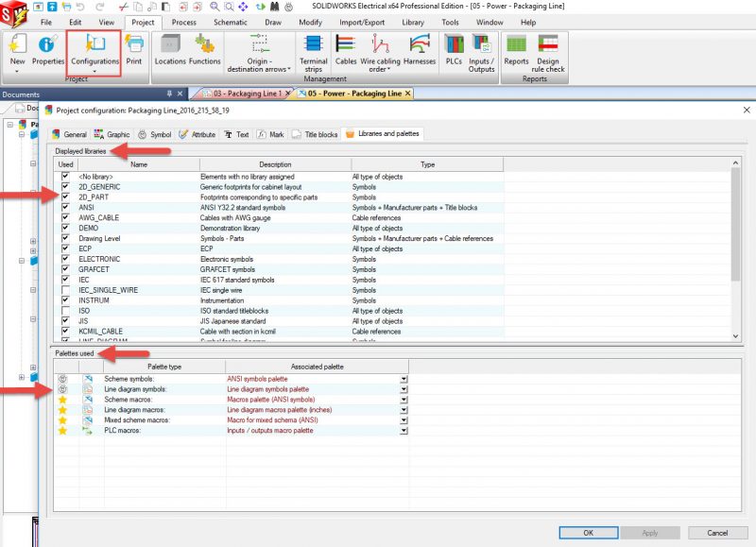
Task: Click the Associated palette column header
Action: point(318,367)
